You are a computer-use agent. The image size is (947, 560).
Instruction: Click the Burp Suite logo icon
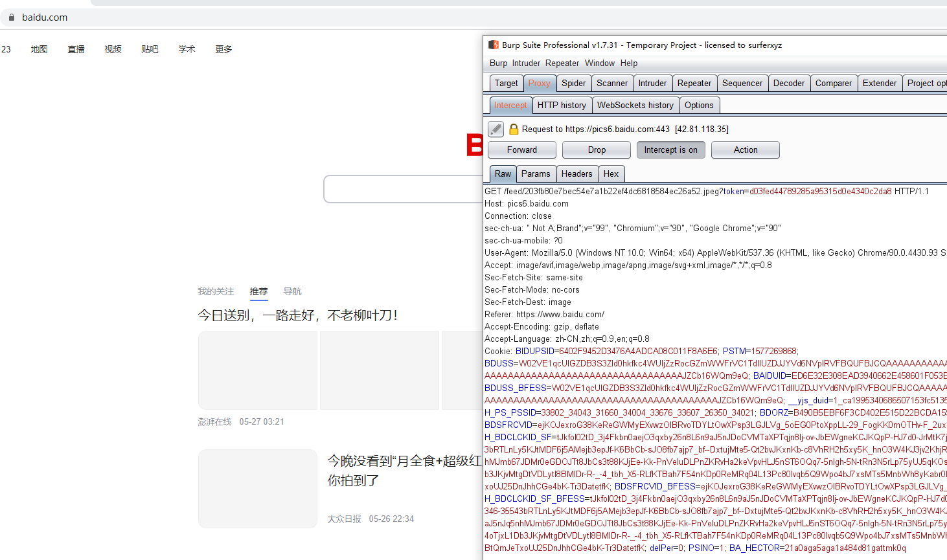click(494, 45)
